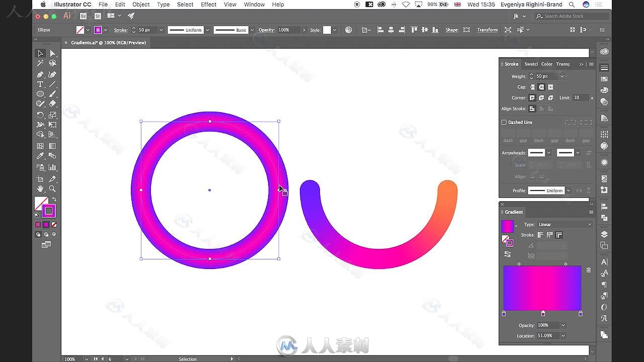Pick the Ellipse tool
The height and width of the screenshot is (362, 644).
[x=40, y=94]
